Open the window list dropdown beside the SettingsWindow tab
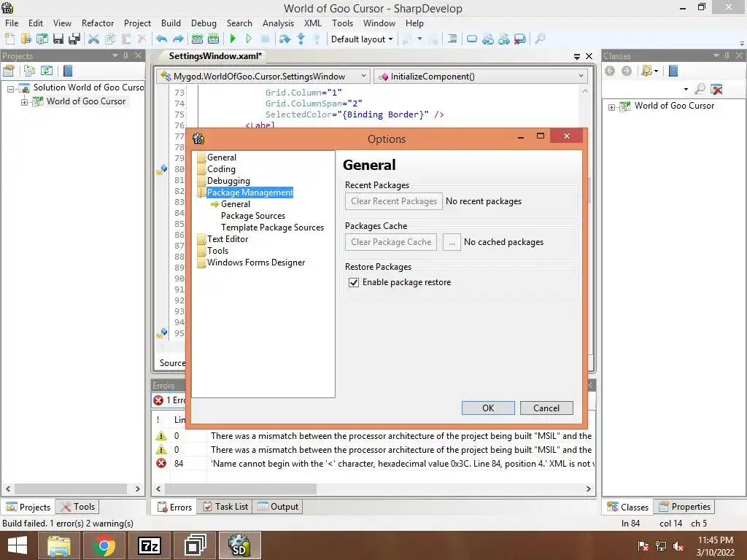This screenshot has width=747, height=560. [576, 56]
